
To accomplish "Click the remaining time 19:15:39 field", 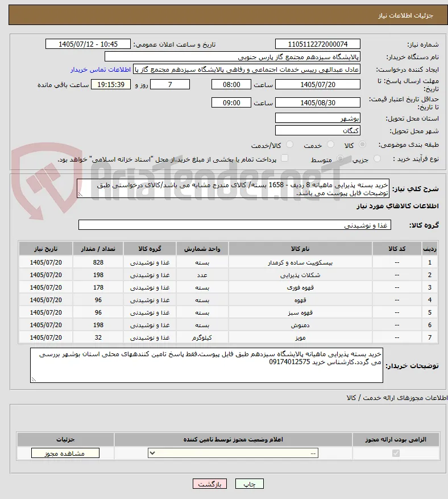I will [111, 84].
